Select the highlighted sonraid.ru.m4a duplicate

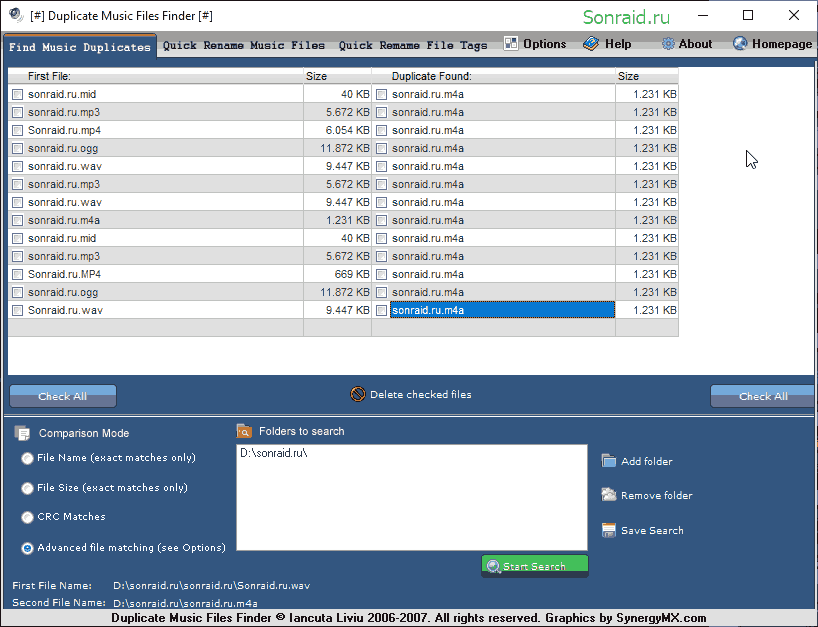tap(502, 310)
